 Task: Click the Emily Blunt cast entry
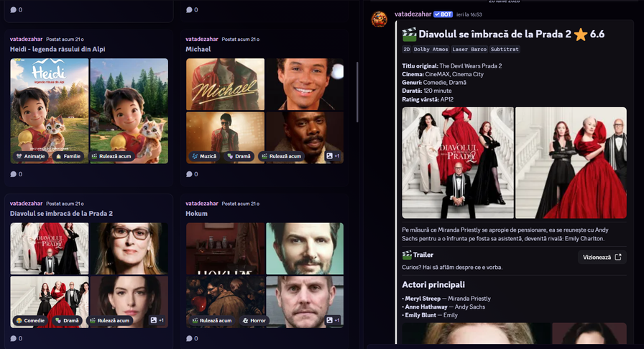430,315
